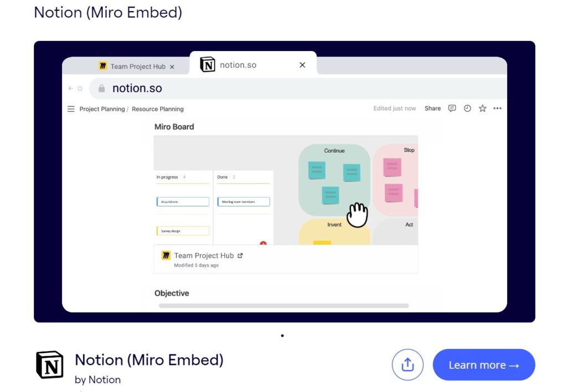The width and height of the screenshot is (567, 392).
Task: Click the Act label in the Miro board
Action: pyautogui.click(x=409, y=225)
